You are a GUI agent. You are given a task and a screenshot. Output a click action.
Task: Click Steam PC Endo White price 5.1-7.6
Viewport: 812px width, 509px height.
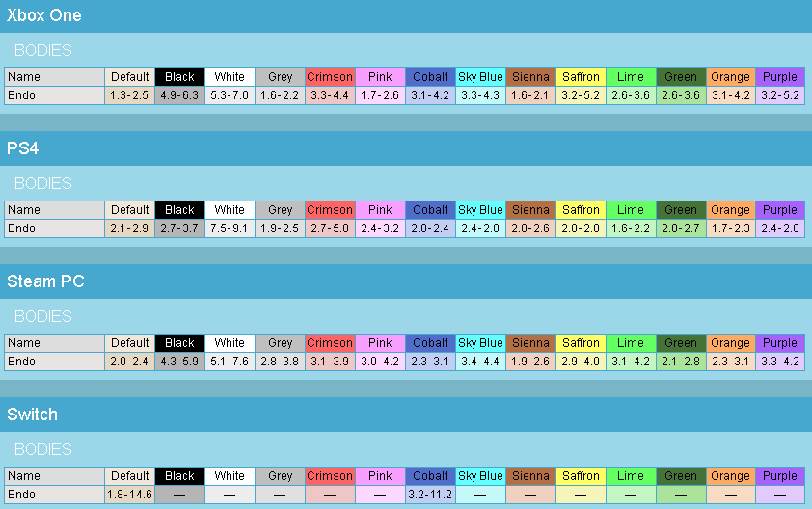pos(230,362)
